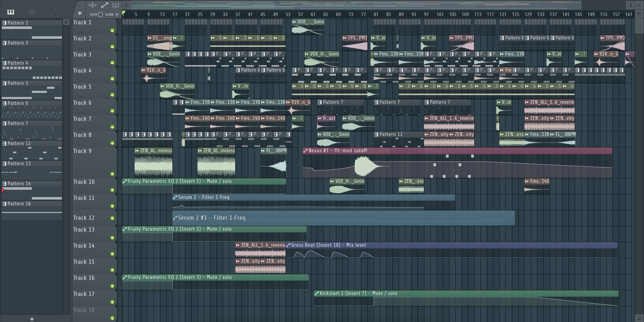Click the Gross Beat Mix level clip icon
Screen dimensions: 644x322
[288, 245]
